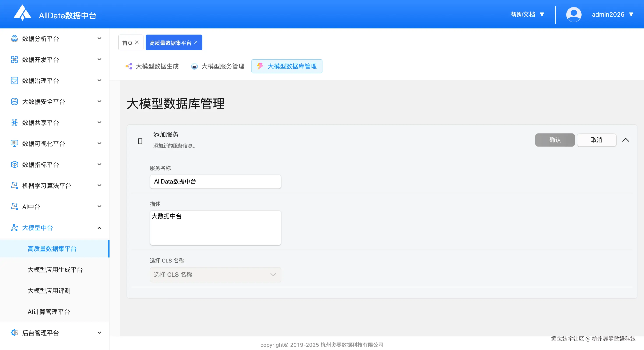Image resolution: width=644 pixels, height=350 pixels.
Task: Open the 选择 CLS 名称 dropdown
Action: pyautogui.click(x=215, y=275)
